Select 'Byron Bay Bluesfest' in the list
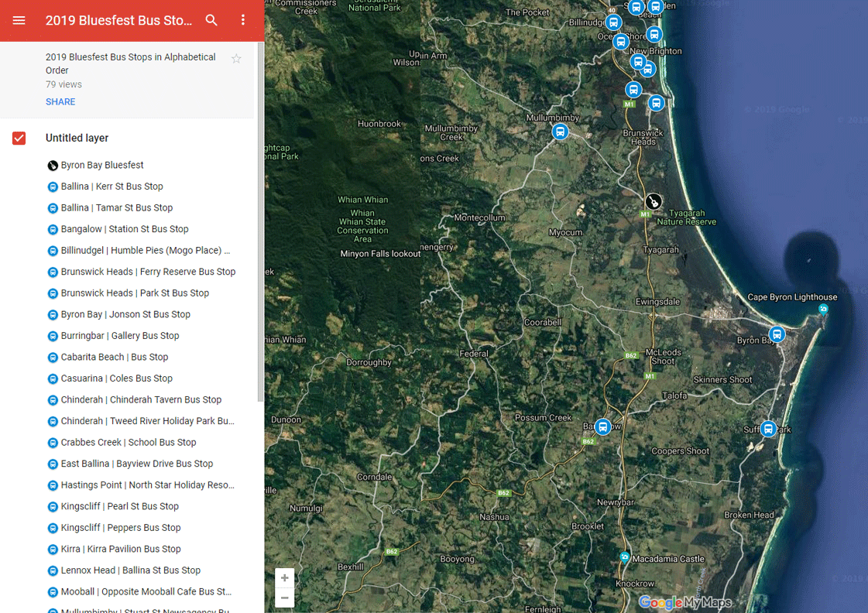The height and width of the screenshot is (613, 868). point(102,165)
